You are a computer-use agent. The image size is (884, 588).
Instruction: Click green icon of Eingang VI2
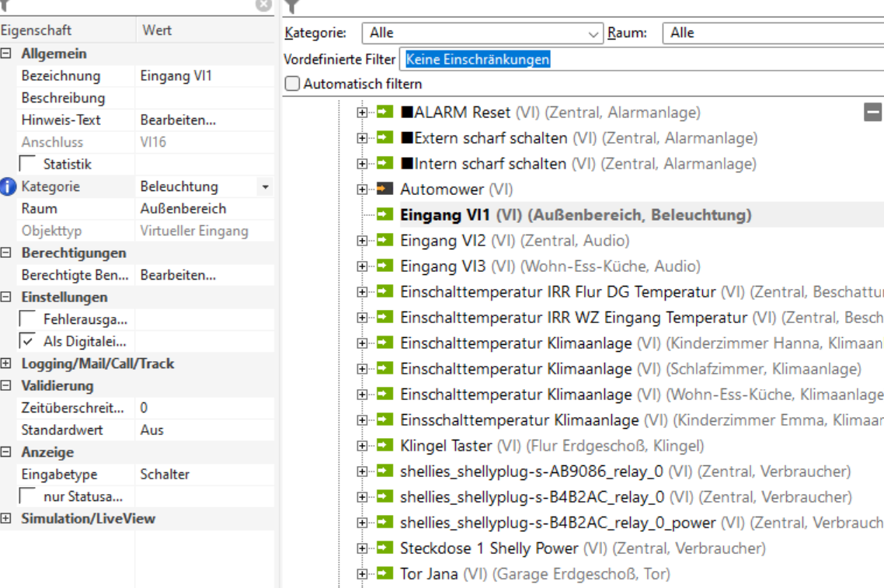(x=385, y=240)
